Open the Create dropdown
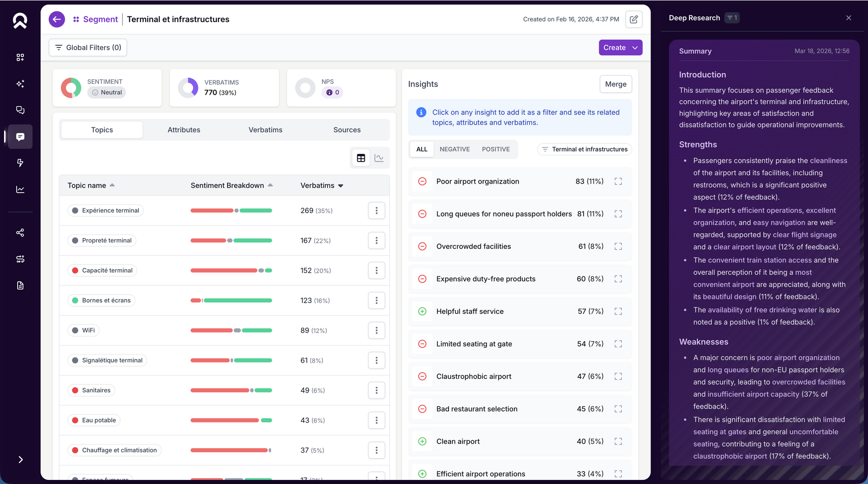 tap(620, 47)
